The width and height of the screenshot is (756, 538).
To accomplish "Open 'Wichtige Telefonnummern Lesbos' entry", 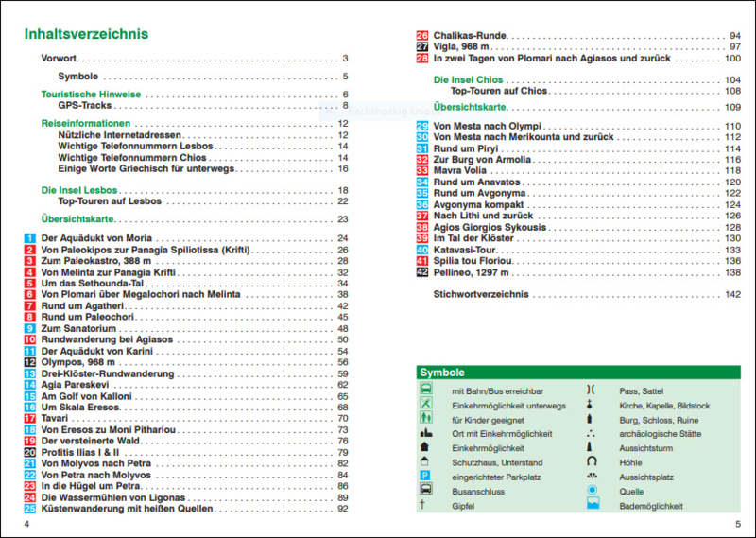I will pyautogui.click(x=203, y=147).
